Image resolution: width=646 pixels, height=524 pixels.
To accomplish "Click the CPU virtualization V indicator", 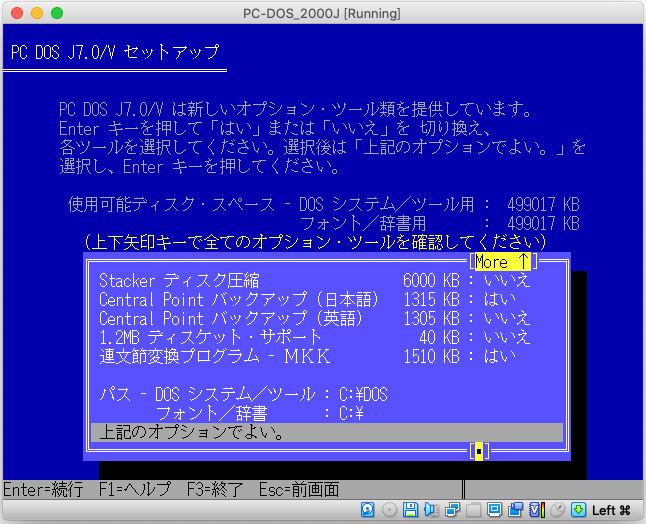I will coord(537,510).
